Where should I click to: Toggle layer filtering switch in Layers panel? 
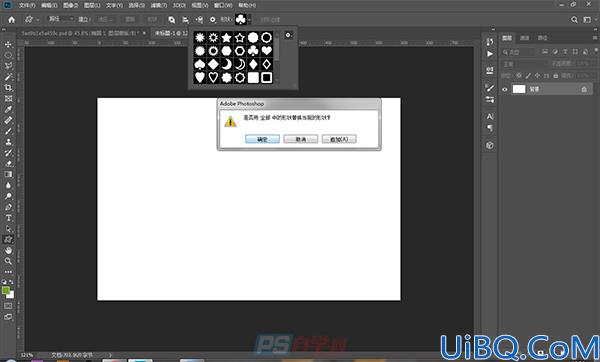click(596, 51)
